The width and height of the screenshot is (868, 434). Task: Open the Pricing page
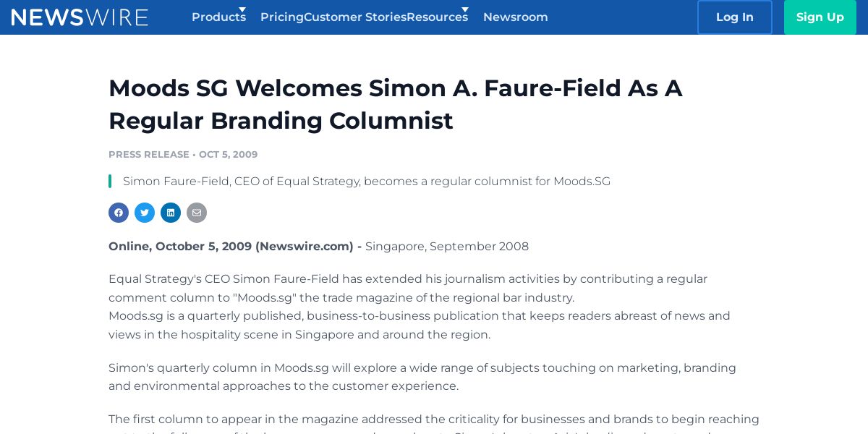[x=281, y=17]
